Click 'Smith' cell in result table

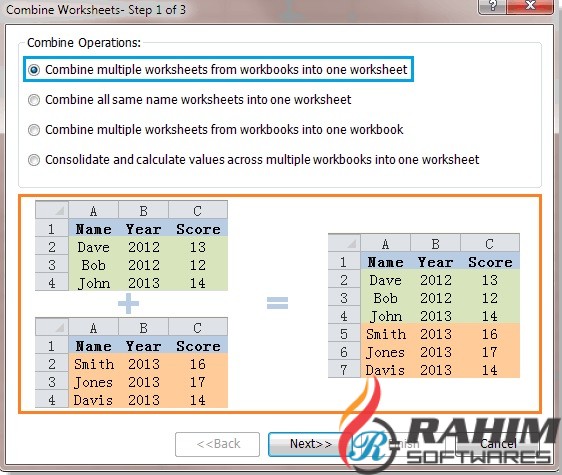tap(386, 334)
